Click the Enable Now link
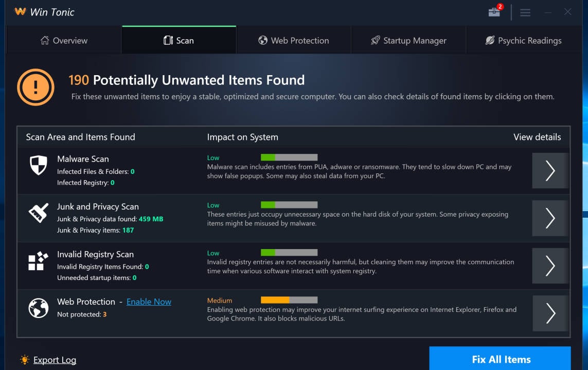Viewport: 588px width, 370px height. tap(149, 302)
